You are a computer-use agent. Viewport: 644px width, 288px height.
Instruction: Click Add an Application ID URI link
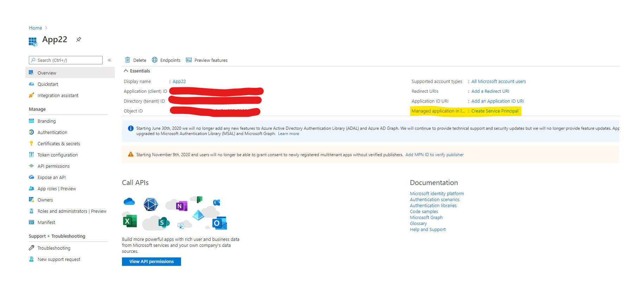click(497, 101)
